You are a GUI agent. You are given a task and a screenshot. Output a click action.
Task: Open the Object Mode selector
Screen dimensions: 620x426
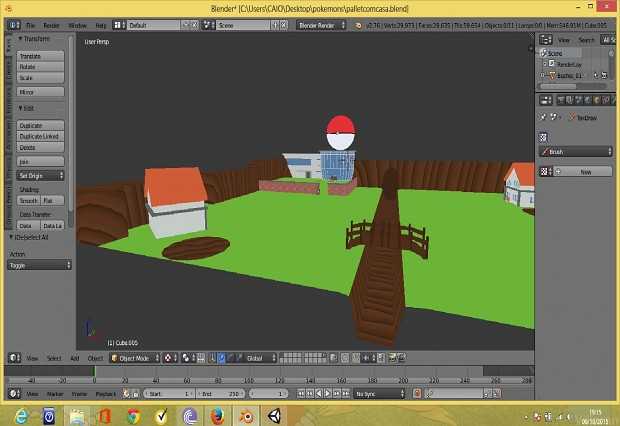point(133,357)
